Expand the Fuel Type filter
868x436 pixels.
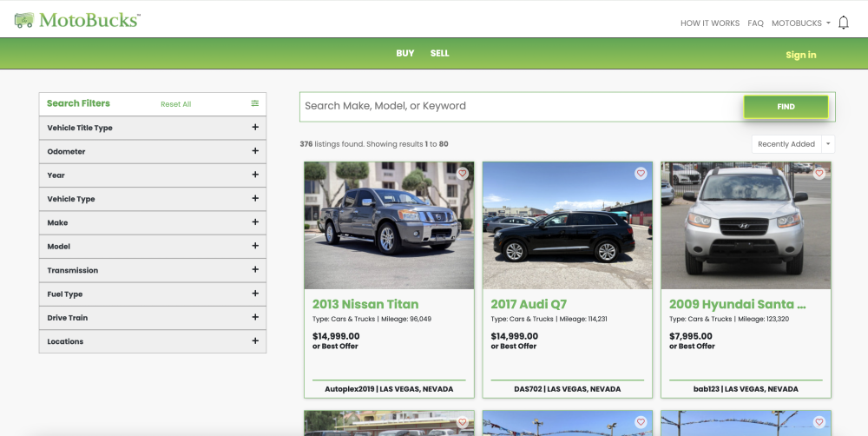153,294
